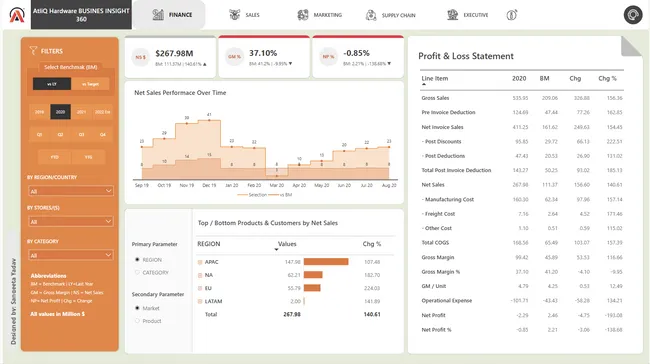Sort by REGION column header
Viewport: 650px width, 364px height.
[209, 244]
